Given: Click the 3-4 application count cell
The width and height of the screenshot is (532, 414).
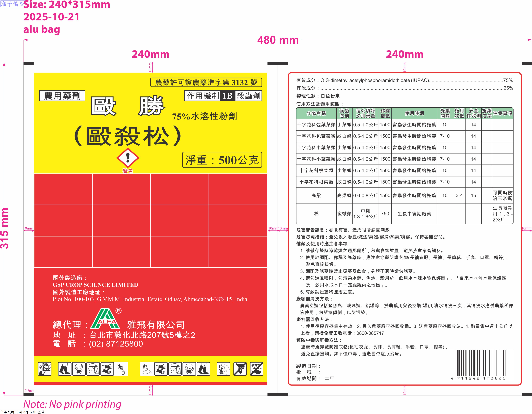Looking at the screenshot, I should point(459,196).
